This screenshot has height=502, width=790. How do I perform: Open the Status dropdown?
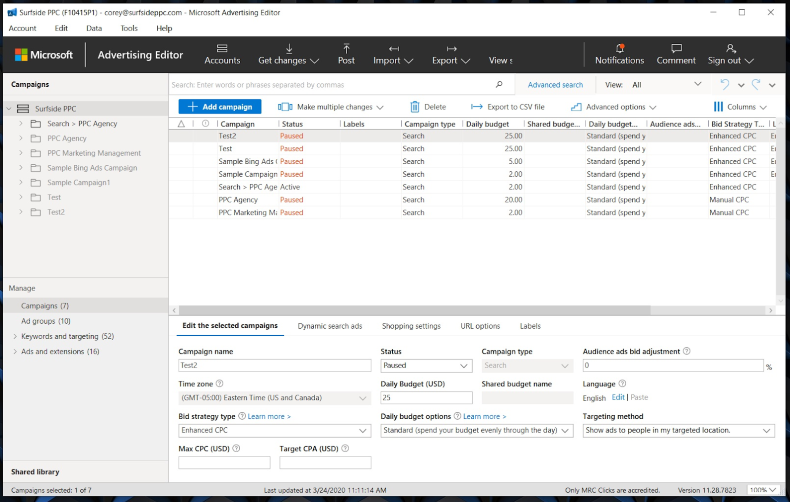pos(426,365)
